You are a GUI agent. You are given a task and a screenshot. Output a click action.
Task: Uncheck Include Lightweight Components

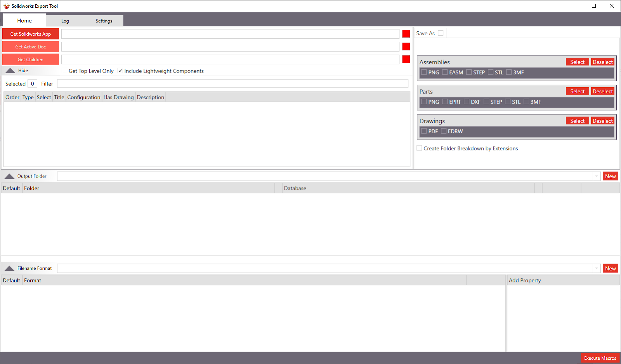tap(120, 71)
